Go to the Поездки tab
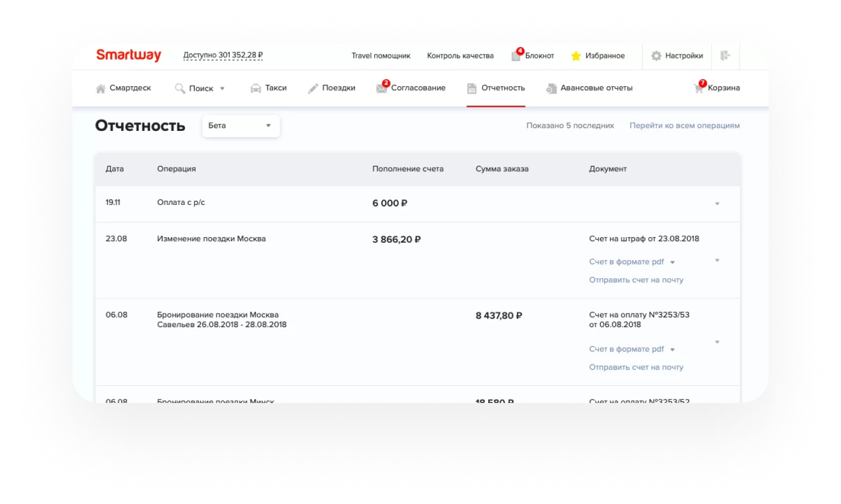Viewport: 841px width, 504px height. click(332, 88)
